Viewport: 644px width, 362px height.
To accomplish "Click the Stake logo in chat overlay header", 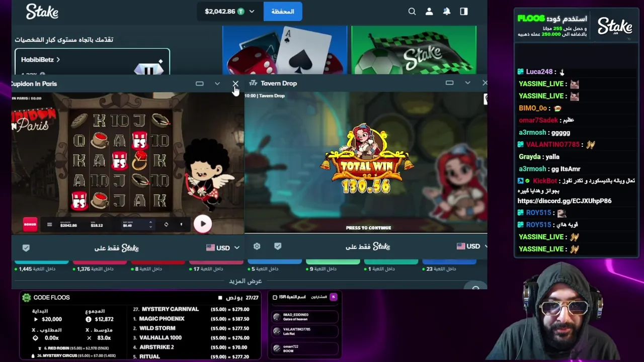I will click(x=615, y=27).
